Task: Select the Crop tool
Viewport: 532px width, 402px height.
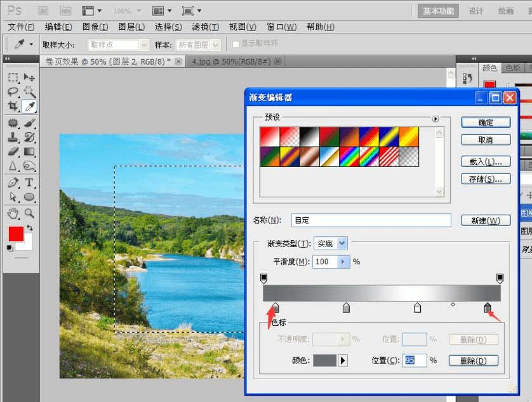Action: 13,106
